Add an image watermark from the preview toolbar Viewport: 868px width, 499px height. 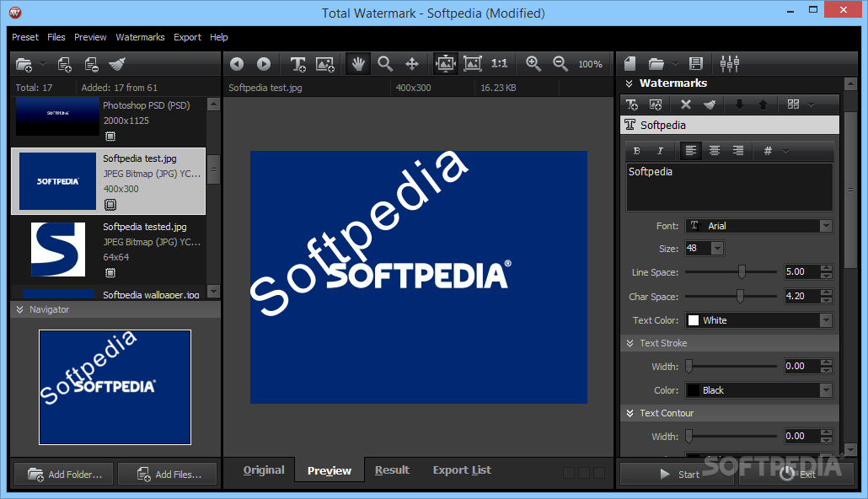(325, 64)
